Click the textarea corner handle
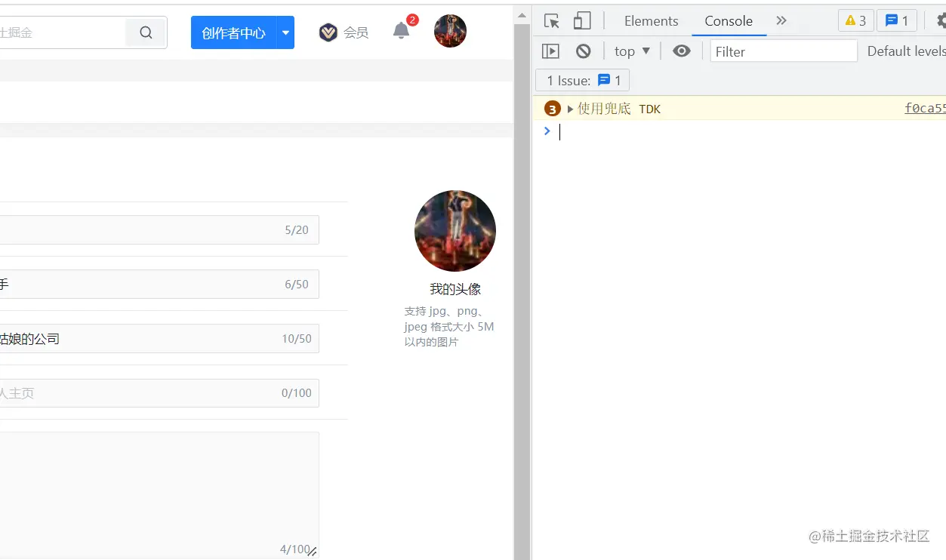Image resolution: width=946 pixels, height=560 pixels. pyautogui.click(x=313, y=552)
